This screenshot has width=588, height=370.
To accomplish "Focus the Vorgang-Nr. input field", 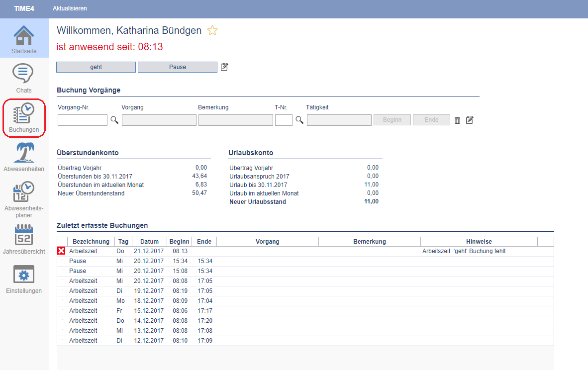I will (83, 120).
